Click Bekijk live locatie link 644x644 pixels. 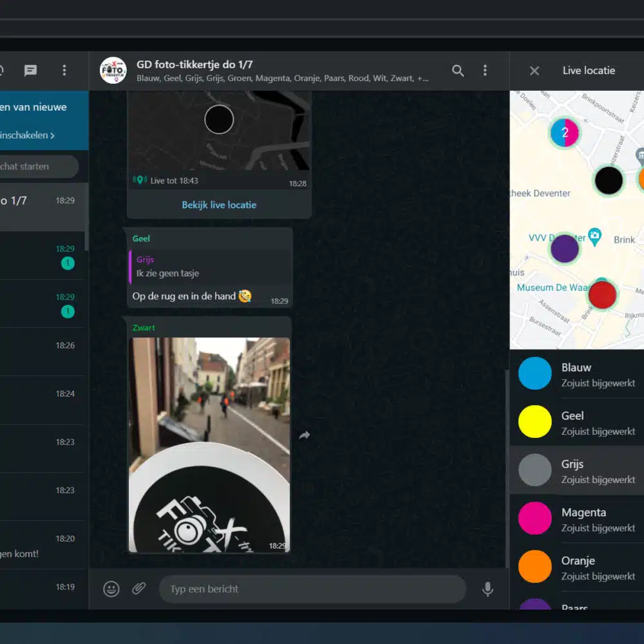pyautogui.click(x=219, y=205)
